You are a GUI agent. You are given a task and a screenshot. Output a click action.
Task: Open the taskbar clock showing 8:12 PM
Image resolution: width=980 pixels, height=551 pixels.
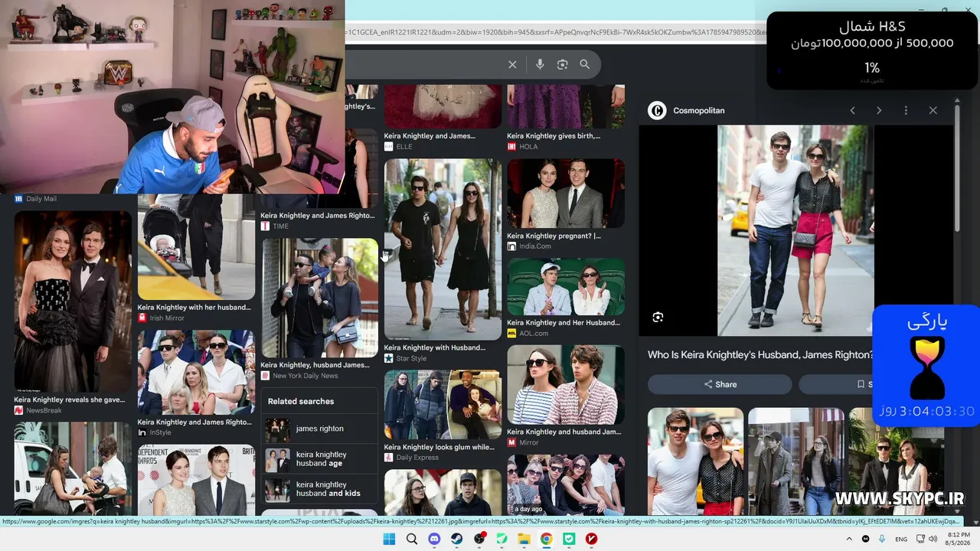coord(959,539)
